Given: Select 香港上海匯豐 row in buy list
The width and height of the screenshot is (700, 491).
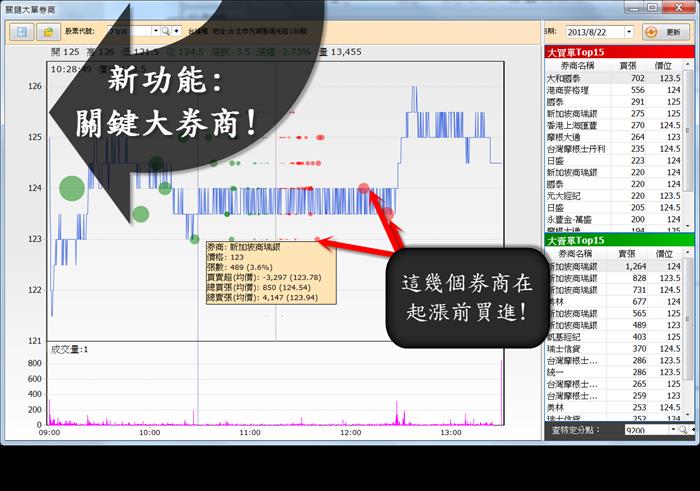Looking at the screenshot, I should pyautogui.click(x=614, y=125).
